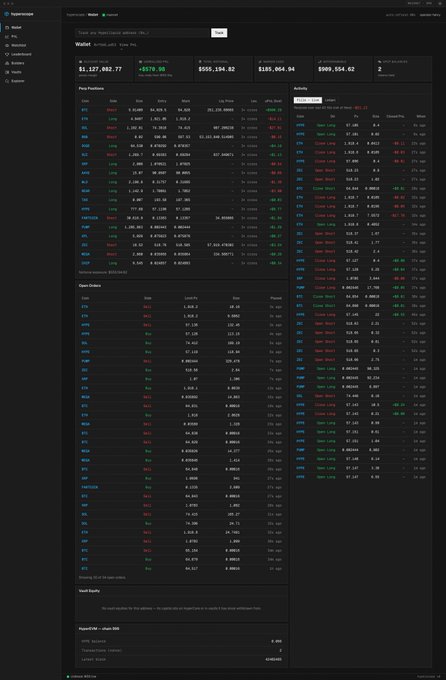Click the Latest block row in HyperEVM
This screenshot has width=446, height=680.
click(181, 660)
